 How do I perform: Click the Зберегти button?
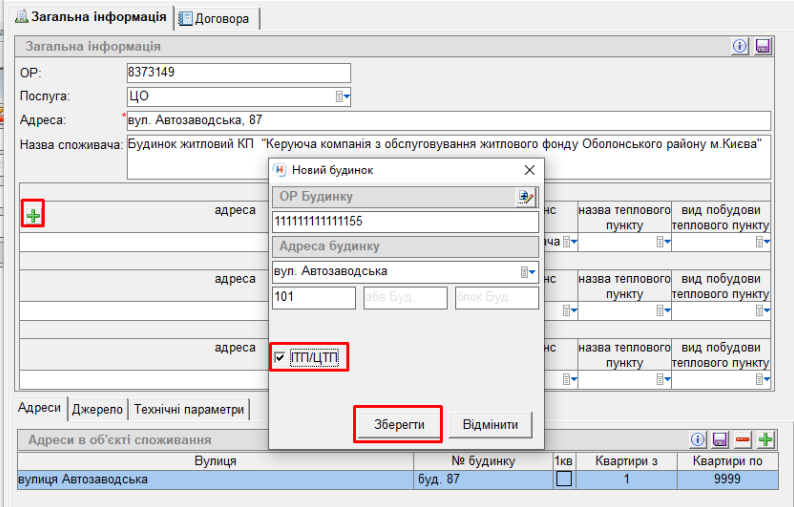coord(399,425)
